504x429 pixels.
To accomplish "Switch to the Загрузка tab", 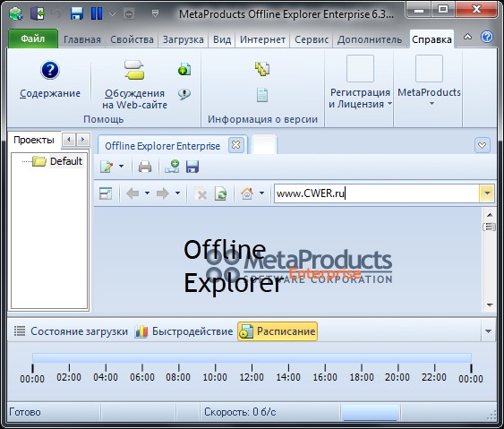I will coord(184,39).
